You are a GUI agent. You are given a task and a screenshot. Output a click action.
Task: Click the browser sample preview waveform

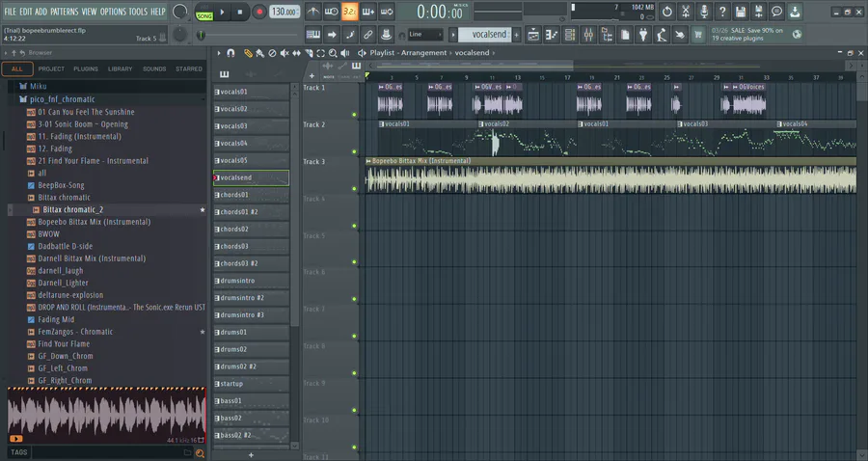pos(106,415)
